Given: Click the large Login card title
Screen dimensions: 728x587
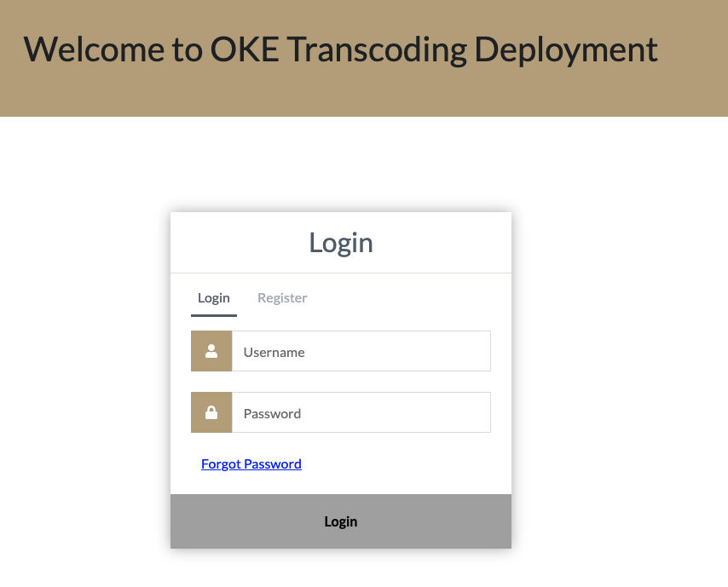Looking at the screenshot, I should tap(341, 243).
